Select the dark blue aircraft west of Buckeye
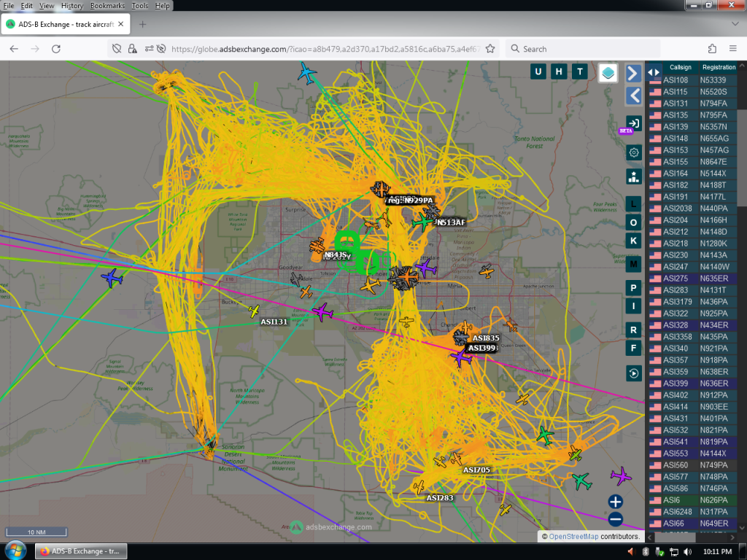 (x=112, y=278)
